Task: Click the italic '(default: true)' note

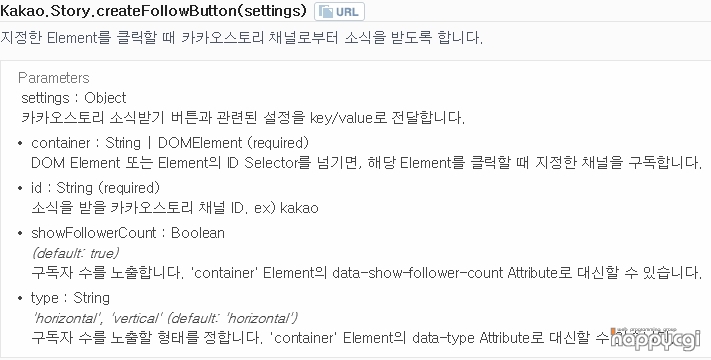Action: pos(76,253)
